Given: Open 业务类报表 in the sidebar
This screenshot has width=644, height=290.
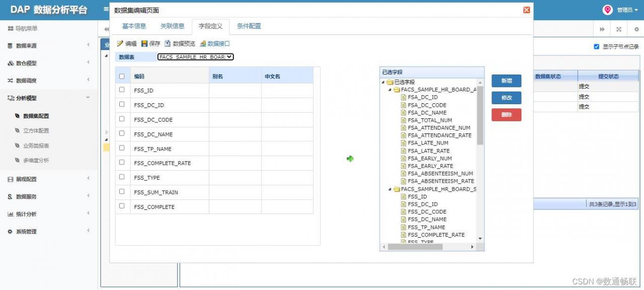Looking at the screenshot, I should 36,146.
